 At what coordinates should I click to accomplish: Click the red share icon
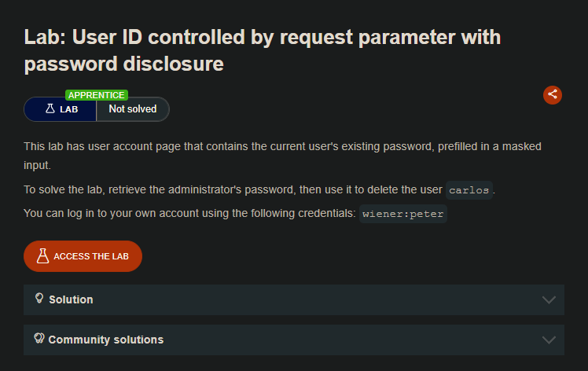point(553,94)
